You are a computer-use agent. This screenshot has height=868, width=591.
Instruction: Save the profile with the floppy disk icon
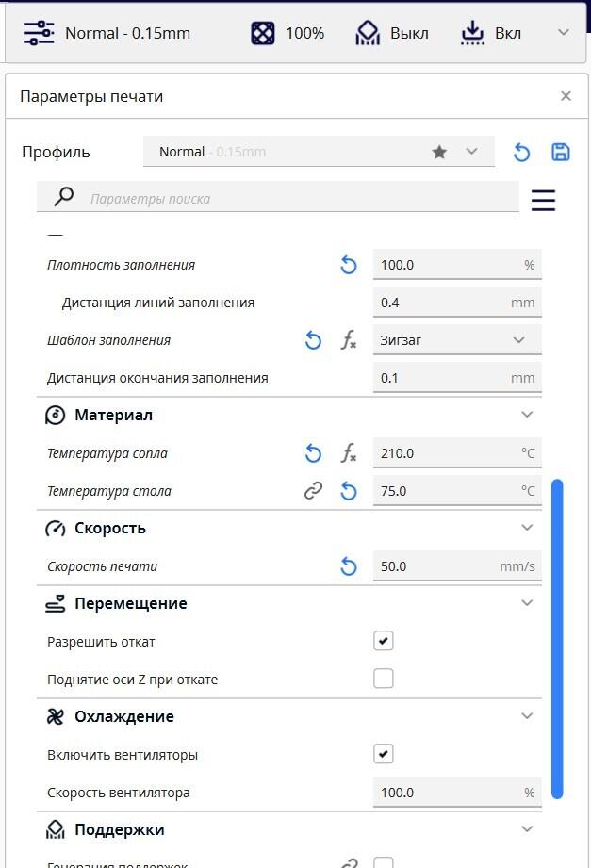(561, 153)
